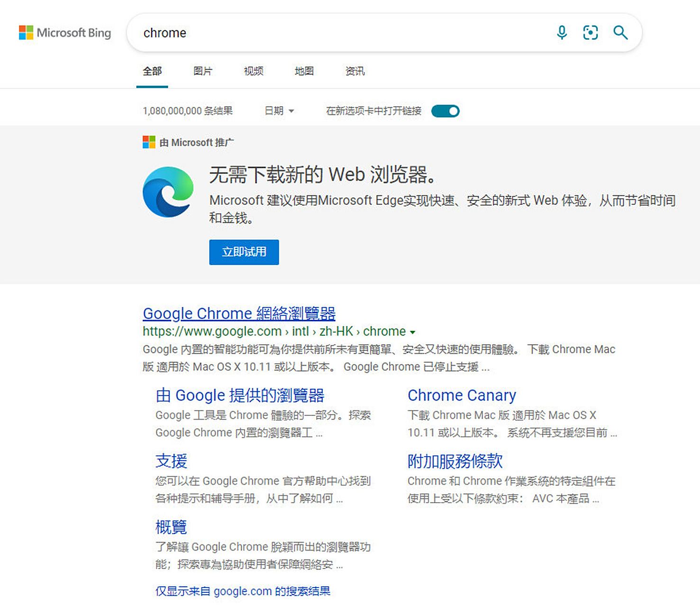The height and width of the screenshot is (607, 700).
Task: Open Google Chrome 網絡瀏覽器 result link
Action: click(239, 313)
